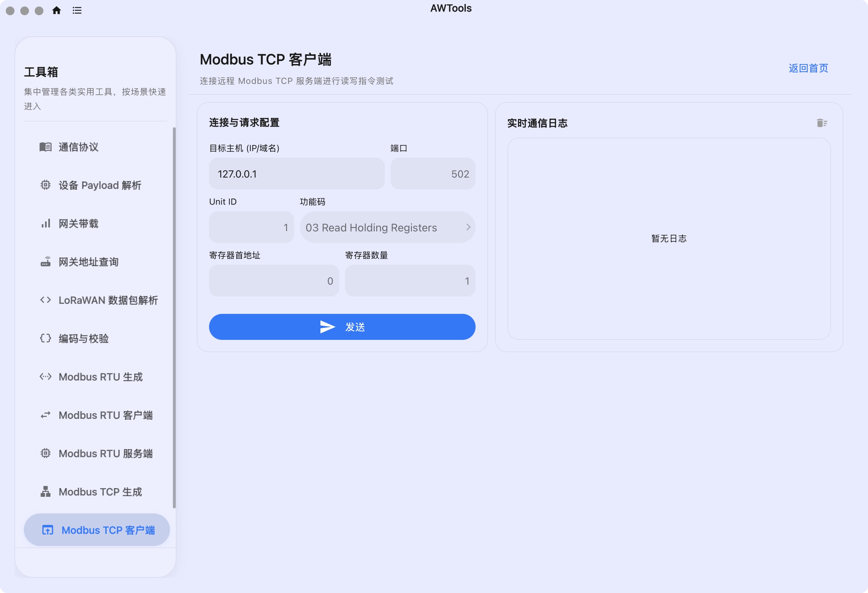Select Modbus TCP 客户端 sidebar entry
868x593 pixels.
pyautogui.click(x=97, y=530)
